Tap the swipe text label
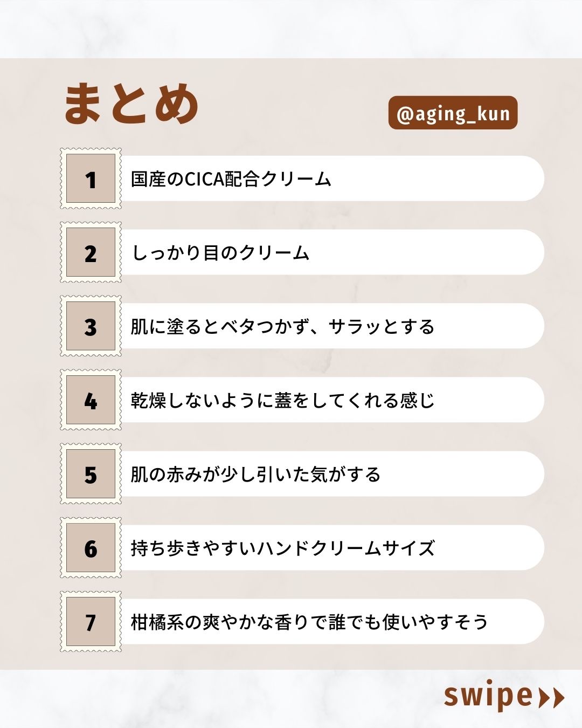This screenshot has width=582, height=728. click(488, 696)
